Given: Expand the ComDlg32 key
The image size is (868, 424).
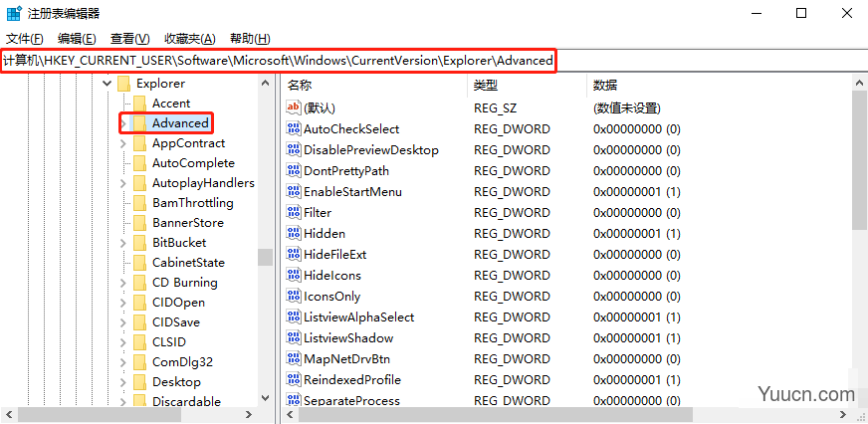Looking at the screenshot, I should click(x=123, y=362).
